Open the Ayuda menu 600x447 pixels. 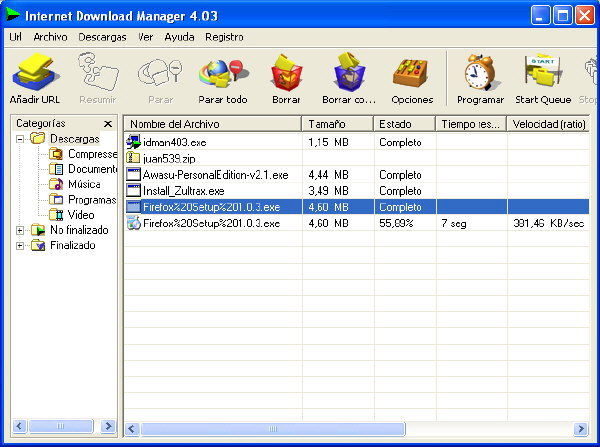pyautogui.click(x=179, y=37)
